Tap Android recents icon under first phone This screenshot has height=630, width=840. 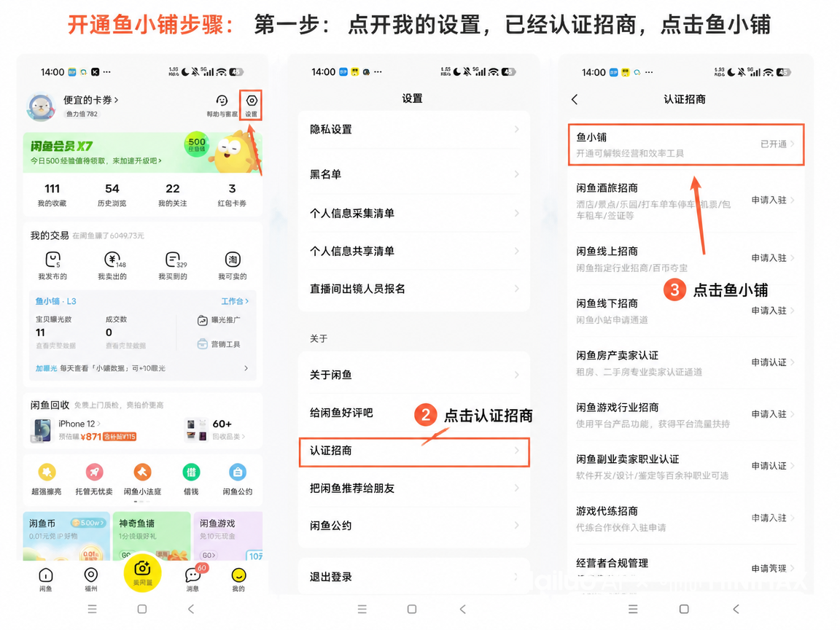tap(92, 609)
